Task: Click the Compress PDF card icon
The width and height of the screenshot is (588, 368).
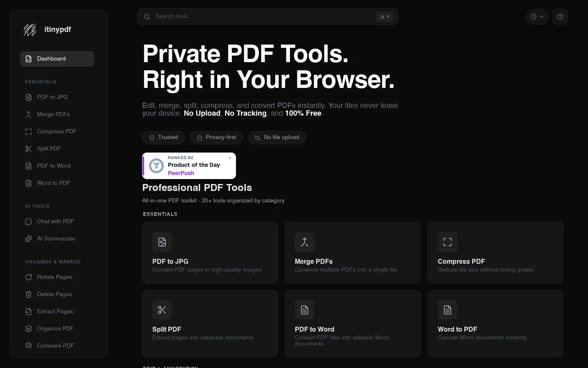Action: click(x=448, y=242)
